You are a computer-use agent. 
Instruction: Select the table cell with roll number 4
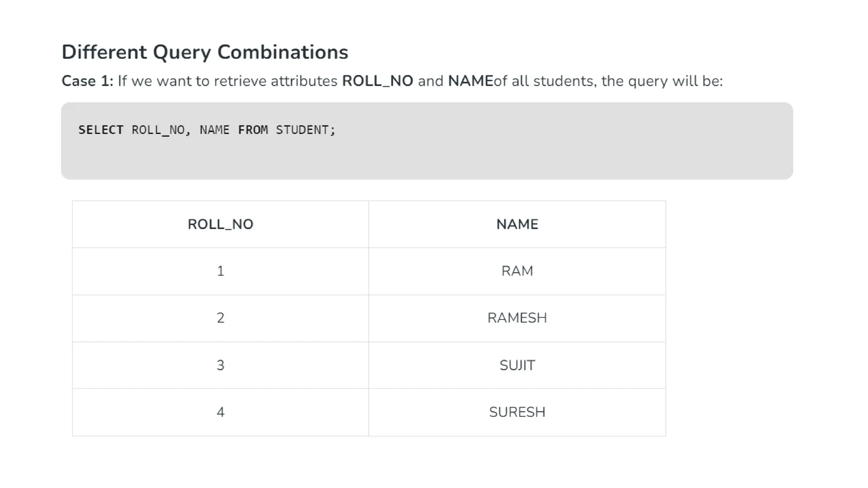[220, 412]
